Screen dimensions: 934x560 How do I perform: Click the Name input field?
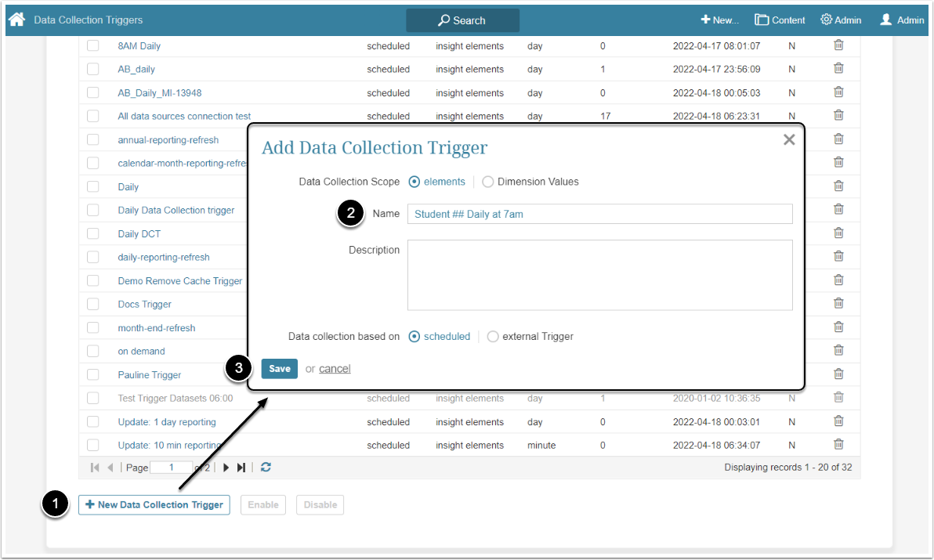[x=600, y=215]
